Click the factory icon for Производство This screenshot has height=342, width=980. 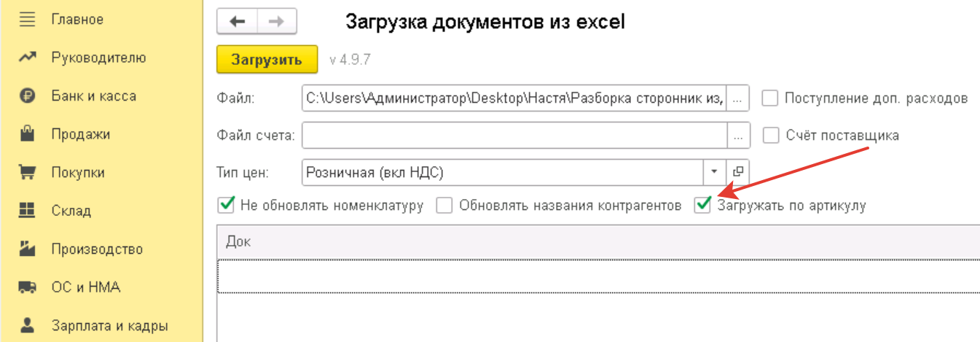click(x=27, y=249)
